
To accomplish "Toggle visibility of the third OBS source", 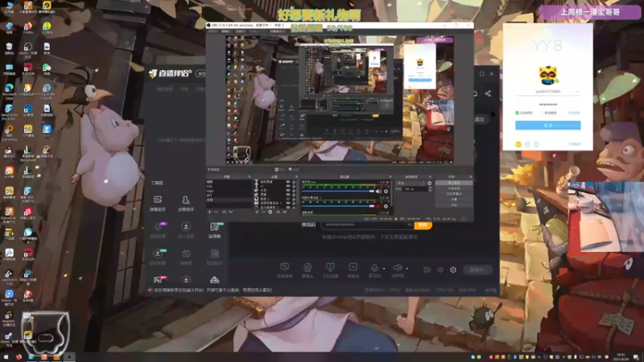I will 288,190.
